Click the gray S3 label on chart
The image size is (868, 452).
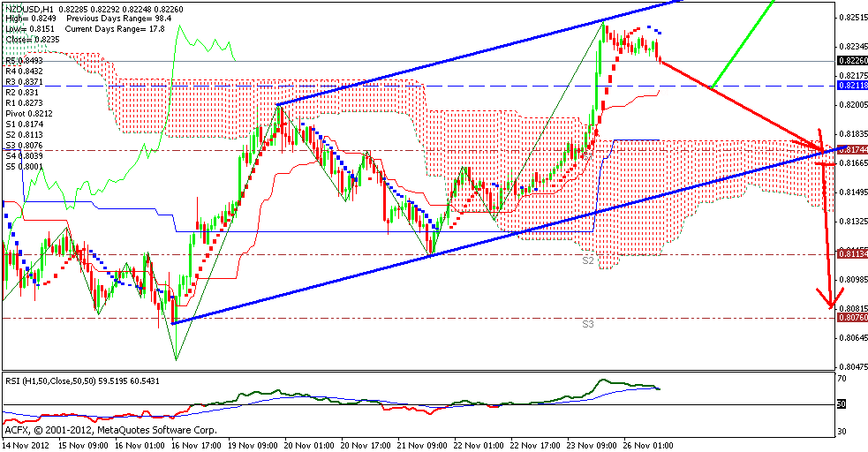coord(588,324)
